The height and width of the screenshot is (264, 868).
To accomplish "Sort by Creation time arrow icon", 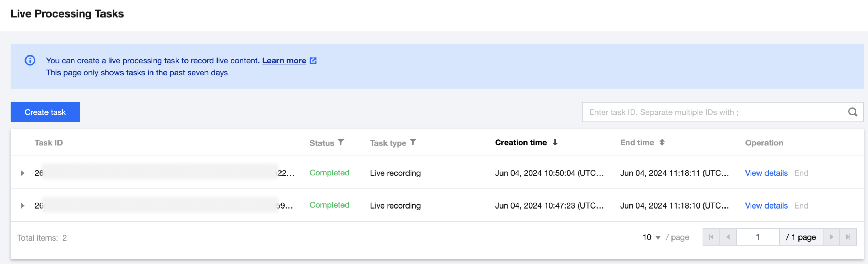I will point(555,142).
